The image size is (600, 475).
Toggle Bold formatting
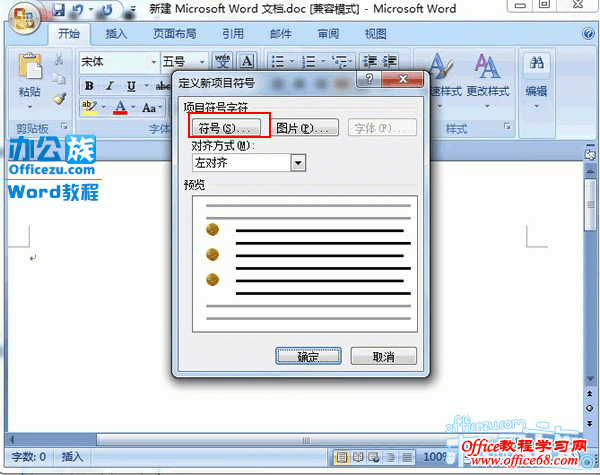coord(89,86)
